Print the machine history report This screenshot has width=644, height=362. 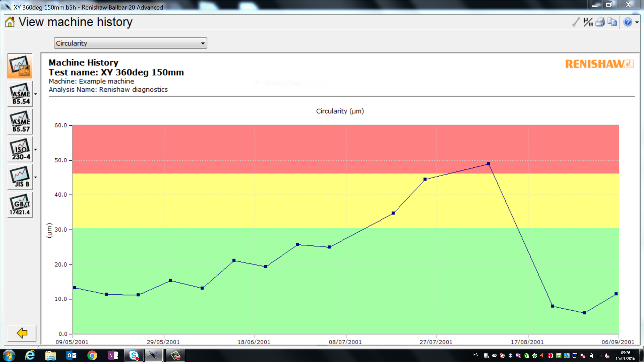tap(600, 22)
